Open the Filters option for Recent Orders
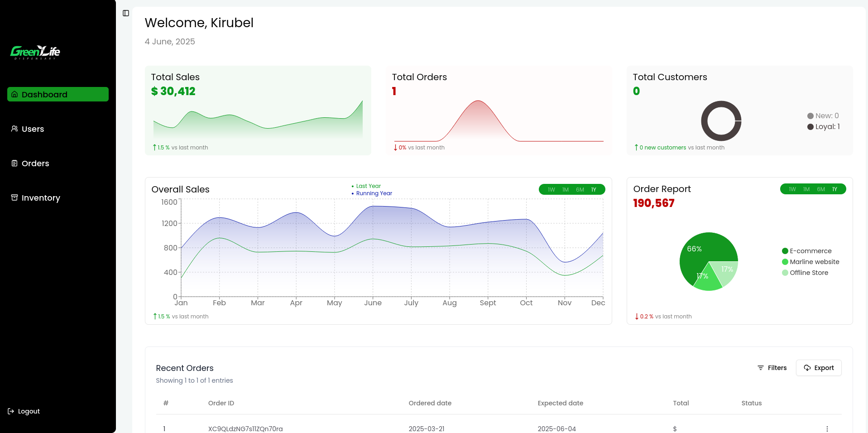 tap(772, 368)
